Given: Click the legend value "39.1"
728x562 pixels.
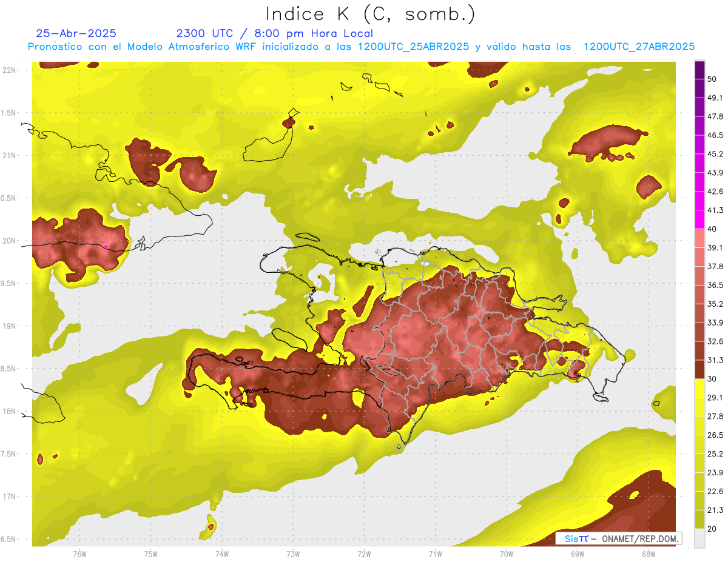Looking at the screenshot, I should pos(715,247).
